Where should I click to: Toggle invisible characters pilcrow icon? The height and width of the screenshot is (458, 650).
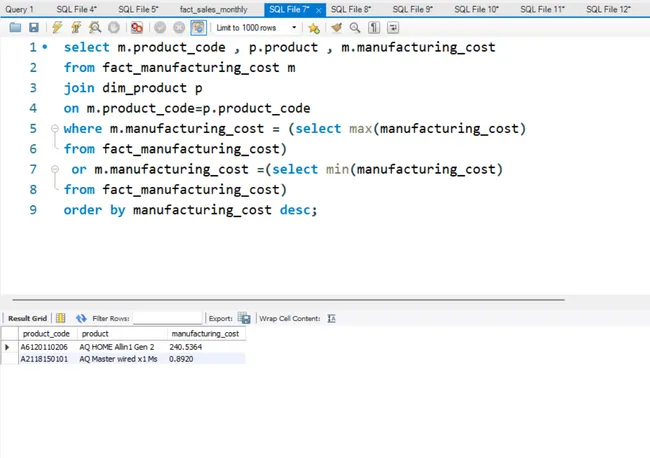[x=374, y=28]
